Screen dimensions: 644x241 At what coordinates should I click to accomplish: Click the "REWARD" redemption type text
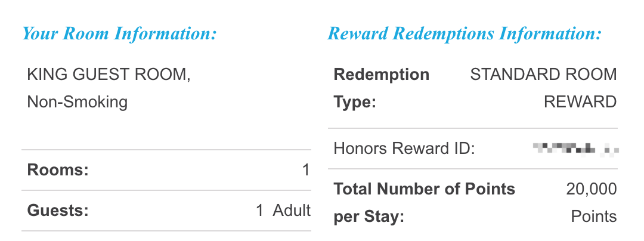580,102
